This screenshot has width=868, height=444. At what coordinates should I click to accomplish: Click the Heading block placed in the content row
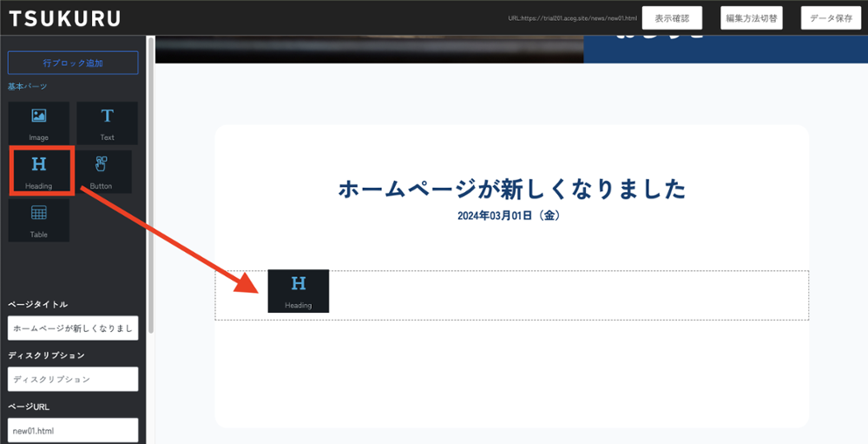298,290
